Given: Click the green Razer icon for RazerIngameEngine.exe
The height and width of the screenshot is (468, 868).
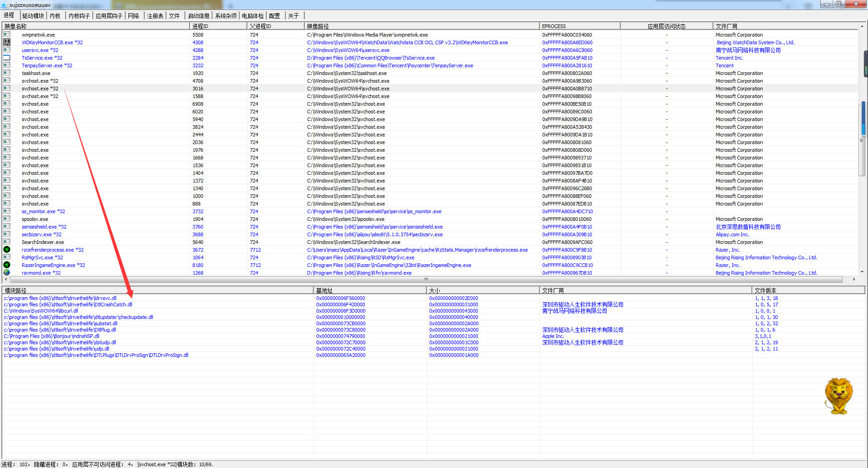Looking at the screenshot, I should click(7, 265).
